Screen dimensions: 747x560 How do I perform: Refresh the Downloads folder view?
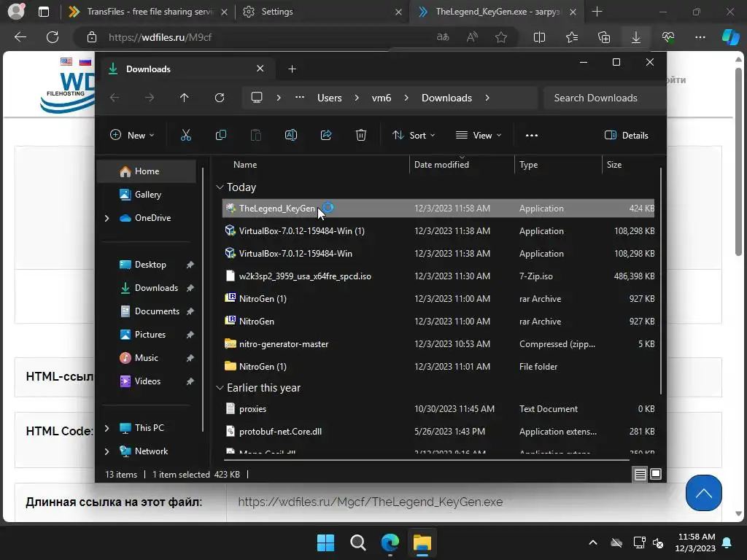point(220,98)
